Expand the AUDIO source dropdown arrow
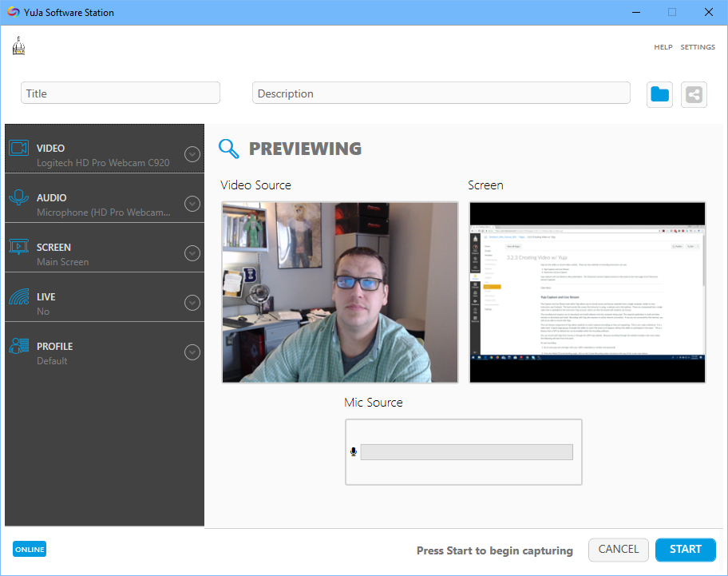 tap(192, 204)
